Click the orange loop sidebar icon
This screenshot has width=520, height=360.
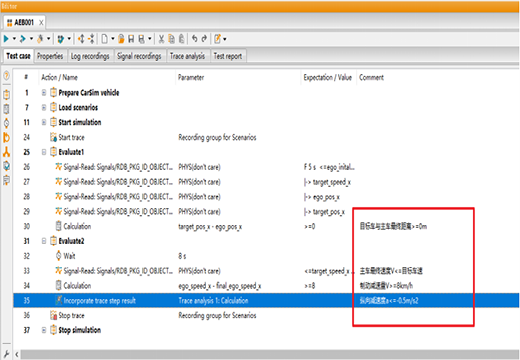[x=6, y=137]
